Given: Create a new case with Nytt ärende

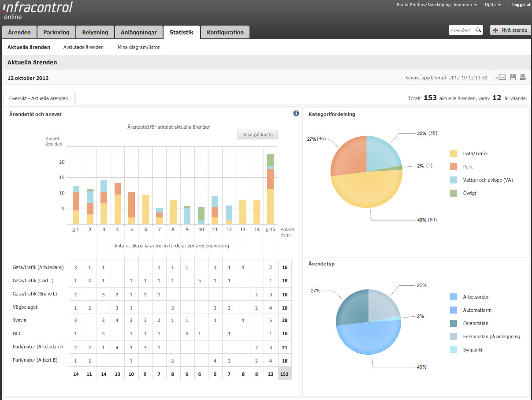Looking at the screenshot, I should click(510, 30).
